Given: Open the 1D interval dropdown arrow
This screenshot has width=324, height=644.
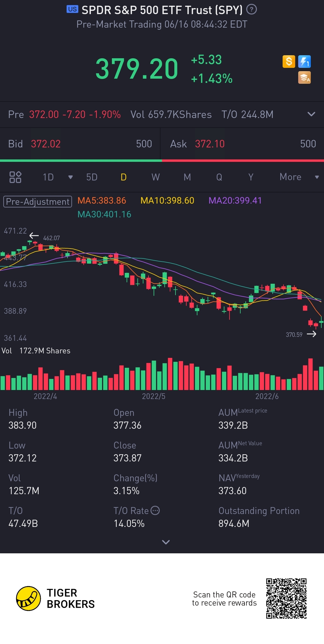Looking at the screenshot, I should [x=70, y=177].
